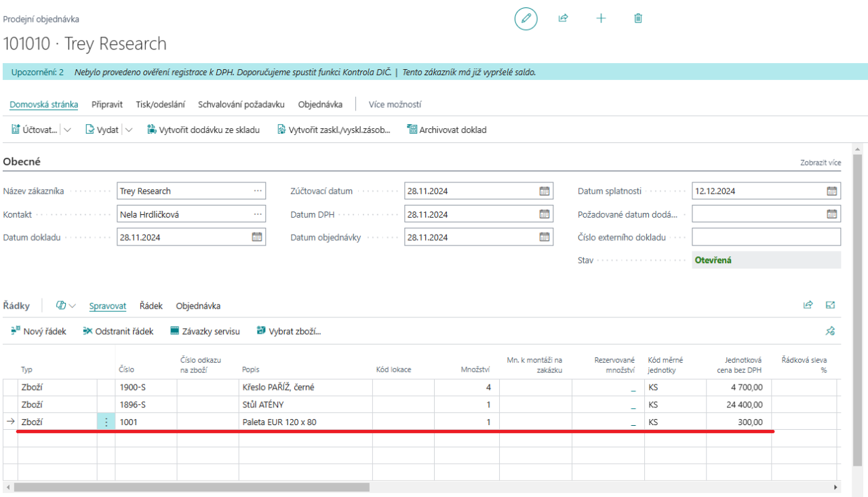Open the Připravit menu tab

pyautogui.click(x=107, y=104)
